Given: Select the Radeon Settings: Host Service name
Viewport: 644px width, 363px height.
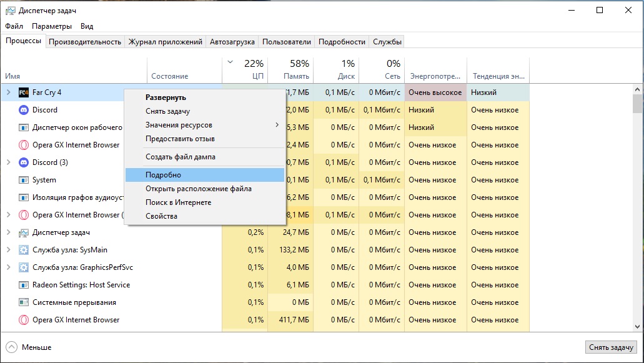Looking at the screenshot, I should pyautogui.click(x=81, y=285).
